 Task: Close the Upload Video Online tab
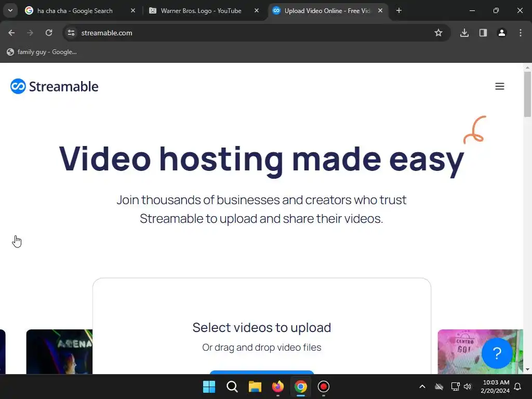coord(380,10)
